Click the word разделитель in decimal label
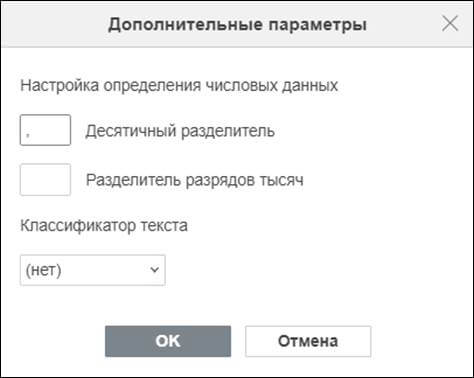The width and height of the screenshot is (474, 378). coord(227,131)
